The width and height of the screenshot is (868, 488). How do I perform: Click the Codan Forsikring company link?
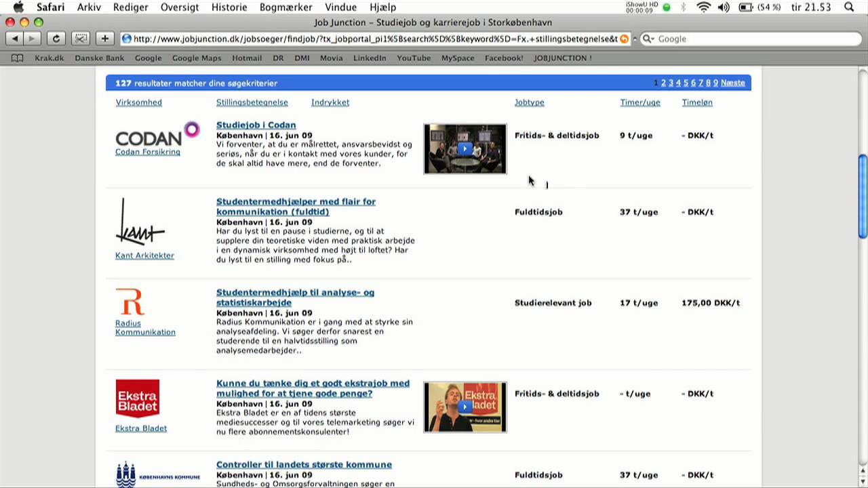pos(148,152)
